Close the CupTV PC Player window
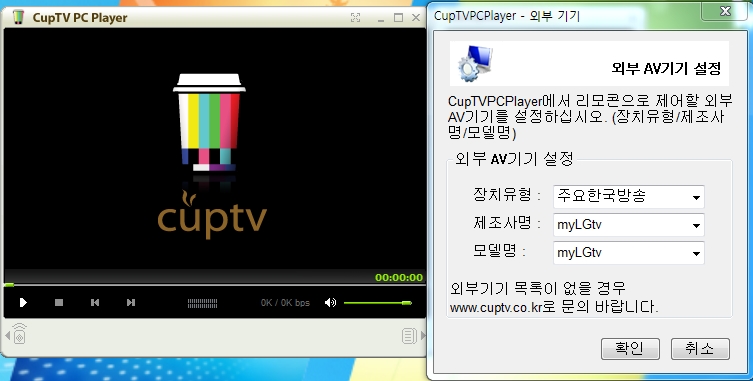This screenshot has width=753, height=381. click(416, 18)
